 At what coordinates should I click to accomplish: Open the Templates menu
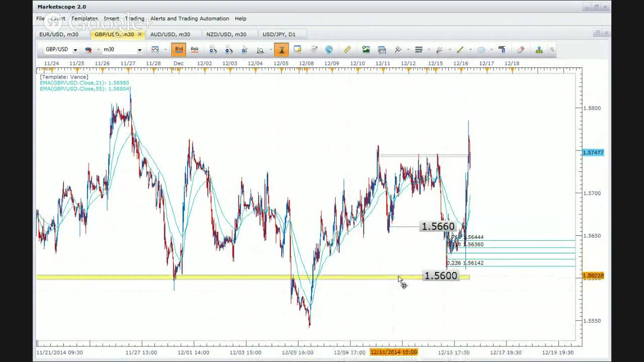coord(85,19)
